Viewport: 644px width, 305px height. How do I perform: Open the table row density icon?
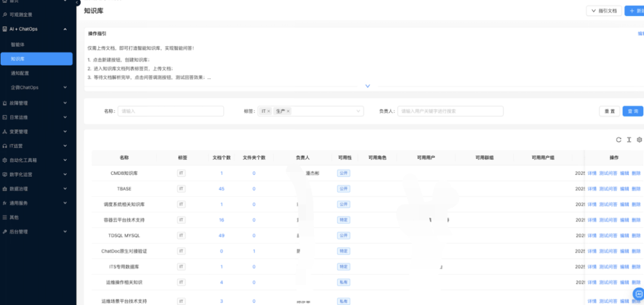click(x=629, y=140)
